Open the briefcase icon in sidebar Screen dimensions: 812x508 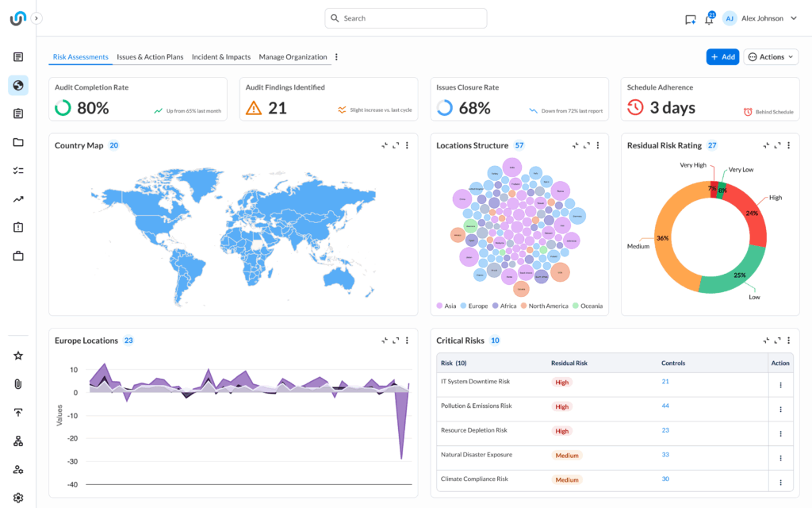(18, 256)
